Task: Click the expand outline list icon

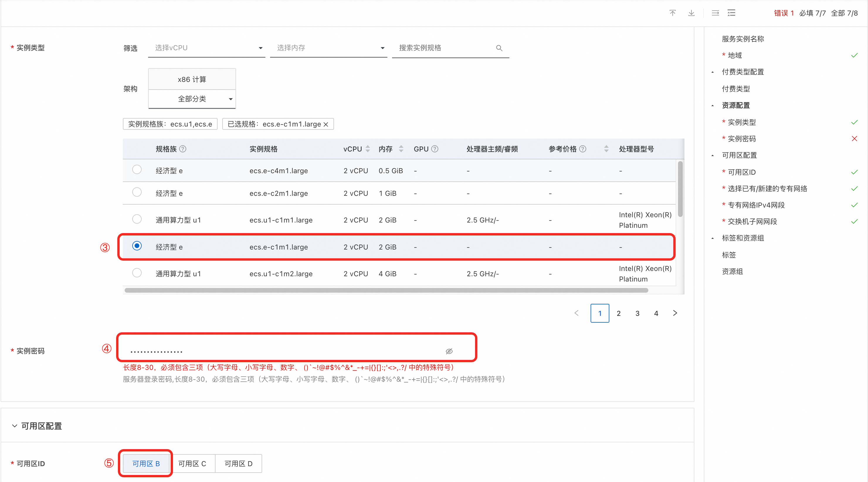Action: pyautogui.click(x=731, y=13)
